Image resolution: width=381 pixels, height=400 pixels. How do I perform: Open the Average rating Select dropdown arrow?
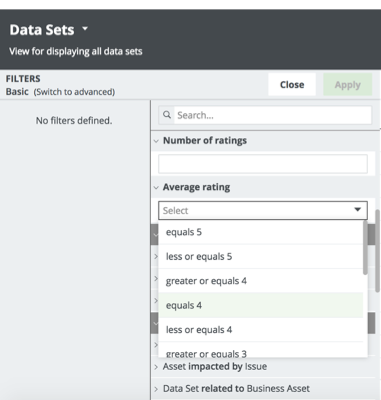pos(357,210)
